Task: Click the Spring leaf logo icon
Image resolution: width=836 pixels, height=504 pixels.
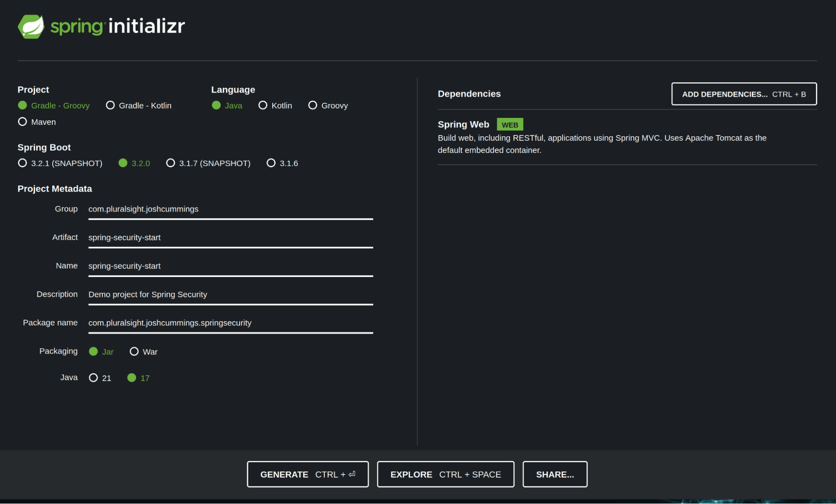Action: (31, 27)
